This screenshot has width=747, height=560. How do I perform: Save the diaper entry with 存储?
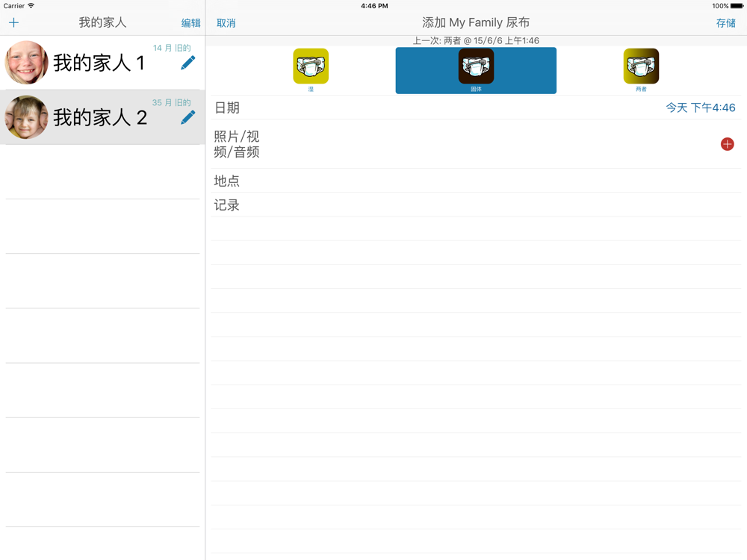pos(725,23)
